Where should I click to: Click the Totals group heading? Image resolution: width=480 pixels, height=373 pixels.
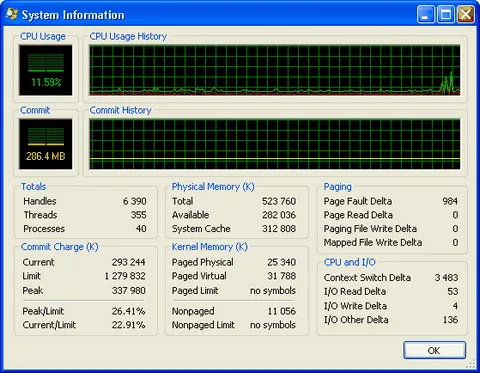click(x=33, y=187)
